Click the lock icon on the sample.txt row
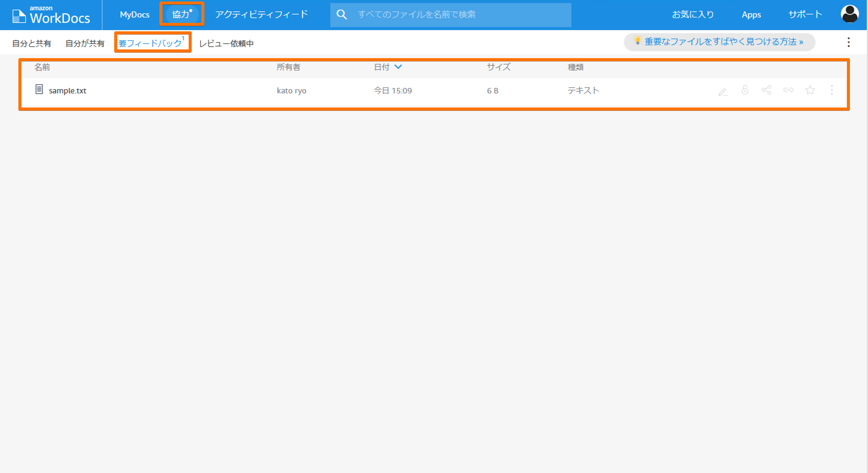868x473 pixels. coord(745,90)
